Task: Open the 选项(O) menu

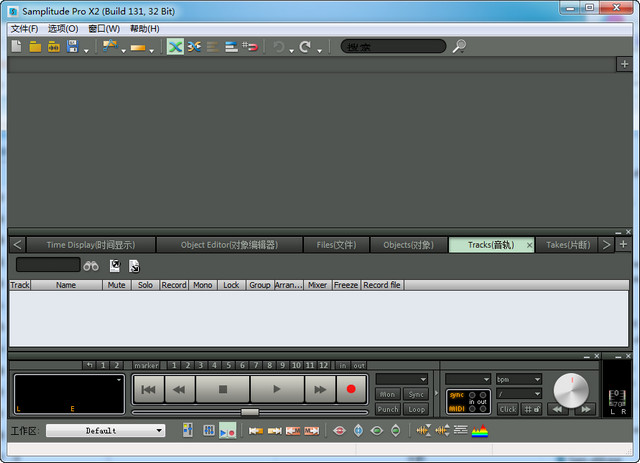Action: click(x=63, y=29)
